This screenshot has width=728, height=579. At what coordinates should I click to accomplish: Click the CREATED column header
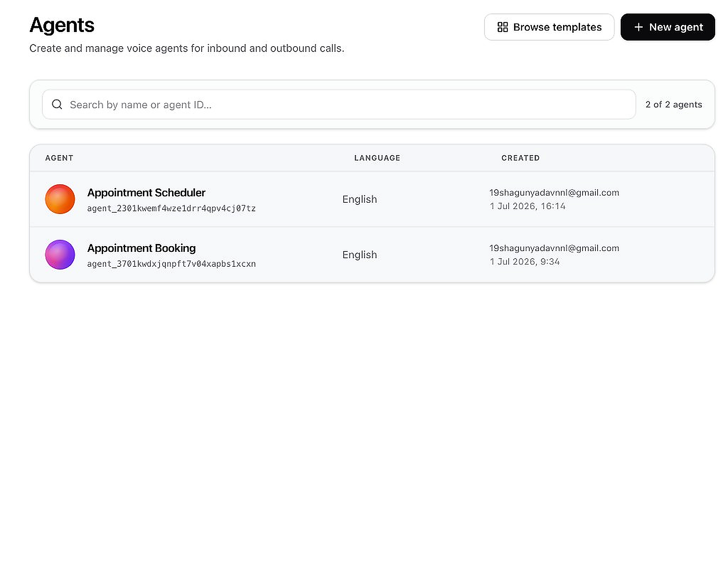click(520, 158)
